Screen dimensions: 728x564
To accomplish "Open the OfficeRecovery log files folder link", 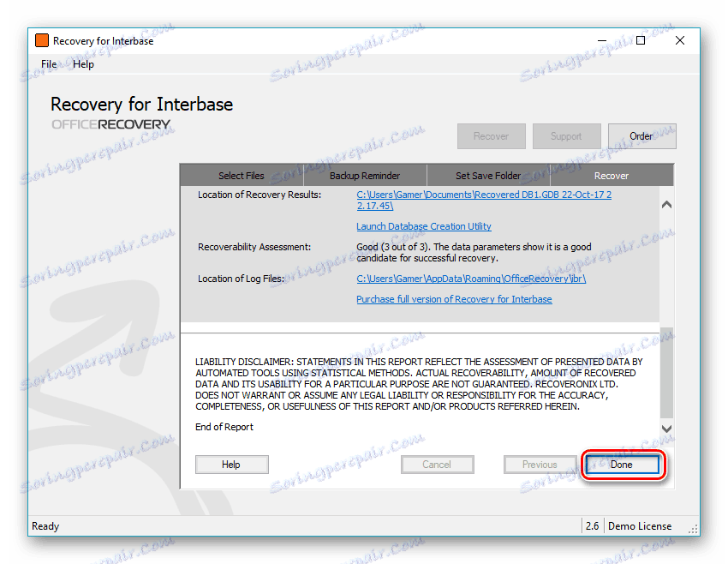I will (x=471, y=279).
